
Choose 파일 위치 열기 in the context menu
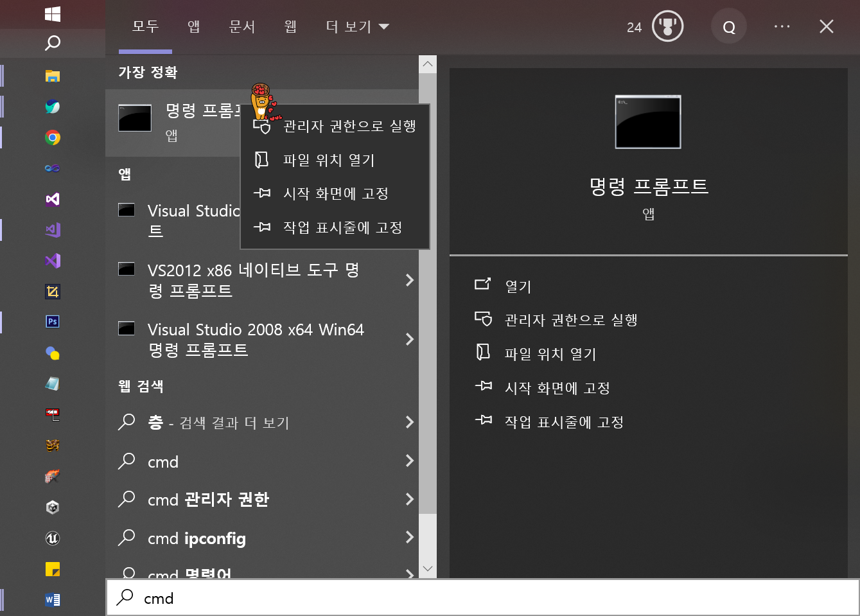point(335,160)
